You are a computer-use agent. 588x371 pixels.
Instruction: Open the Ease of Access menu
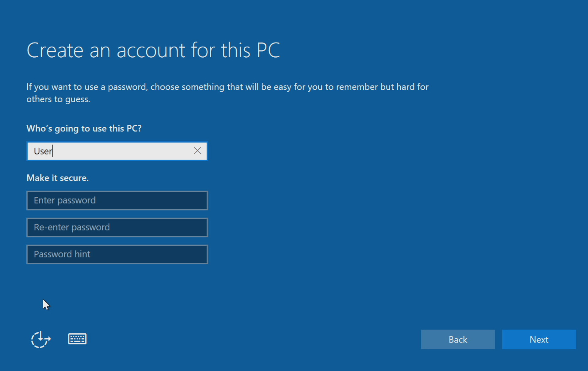41,339
